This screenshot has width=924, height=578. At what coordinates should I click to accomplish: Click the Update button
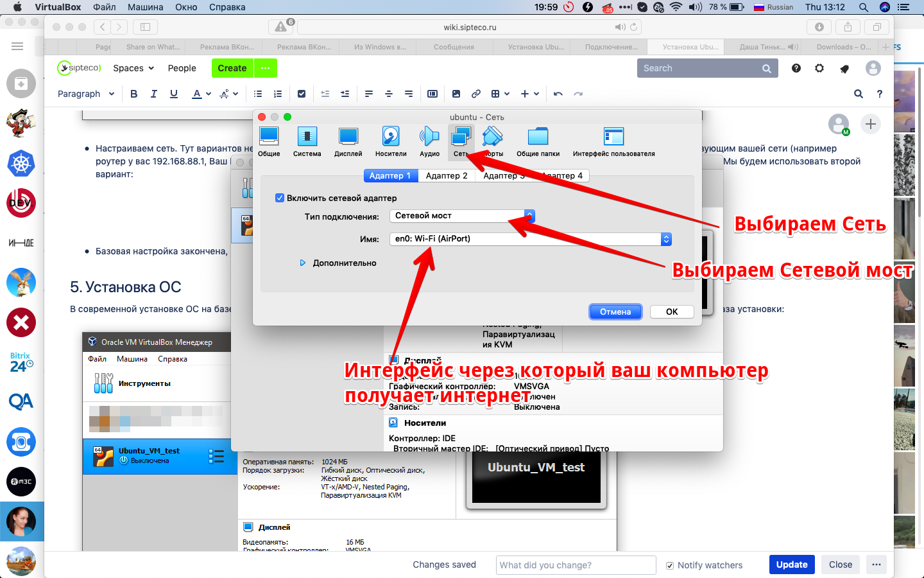(792, 565)
